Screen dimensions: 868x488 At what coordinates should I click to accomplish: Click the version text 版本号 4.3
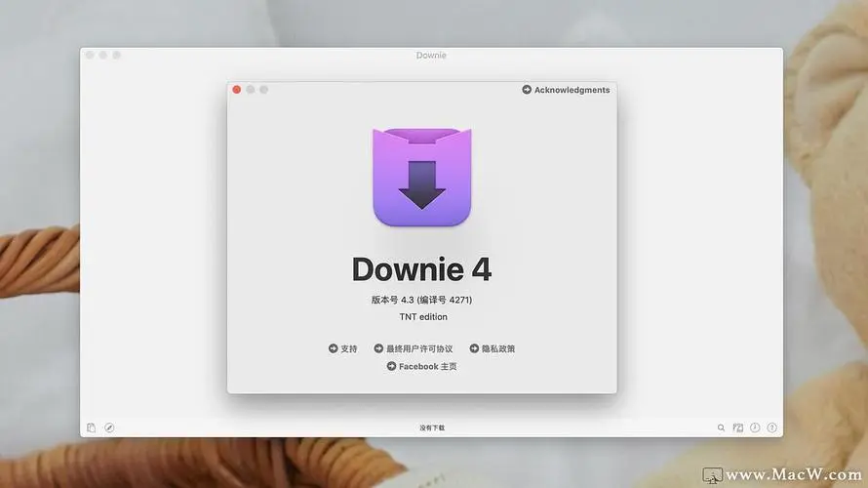421,300
